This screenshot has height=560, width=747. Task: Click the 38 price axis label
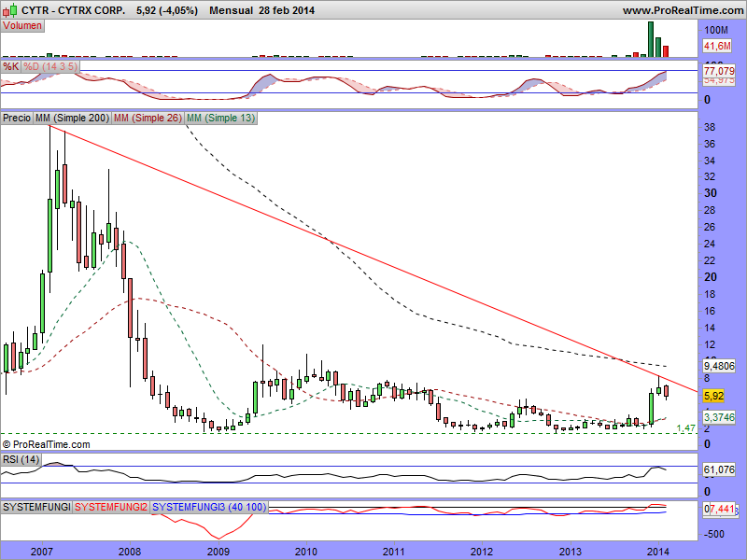click(x=710, y=127)
